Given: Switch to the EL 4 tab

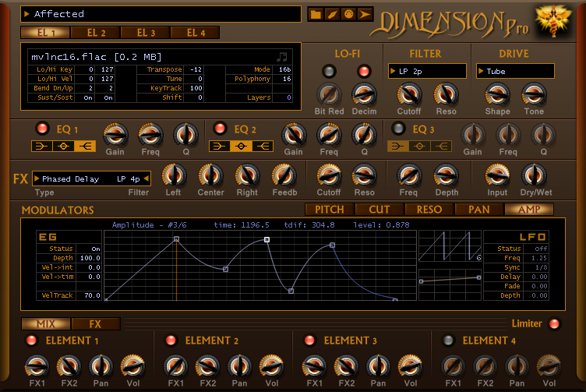Looking at the screenshot, I should (195, 33).
